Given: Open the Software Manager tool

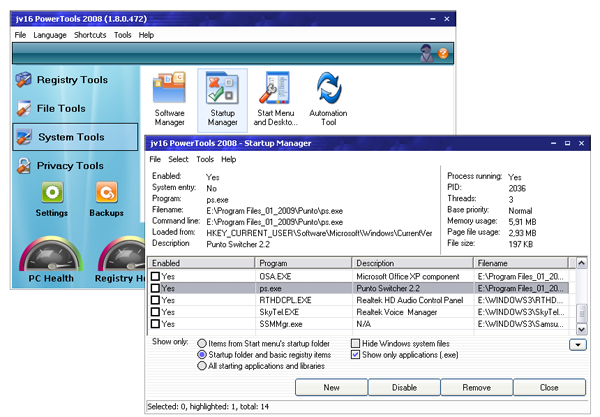Looking at the screenshot, I should click(169, 99).
